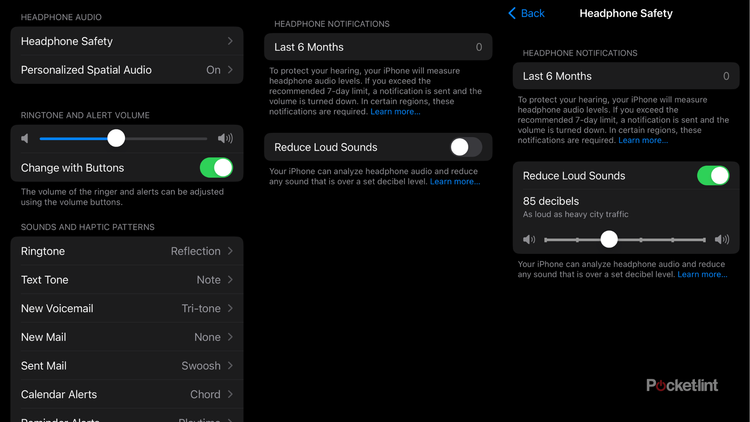
Task: Click the 85 decibels slider knob
Action: pos(609,240)
